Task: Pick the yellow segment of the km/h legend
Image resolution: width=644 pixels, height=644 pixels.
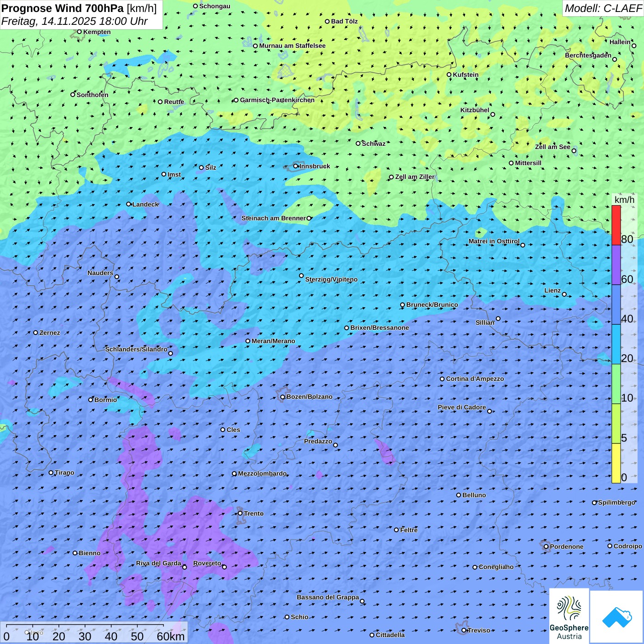Action: click(616, 463)
